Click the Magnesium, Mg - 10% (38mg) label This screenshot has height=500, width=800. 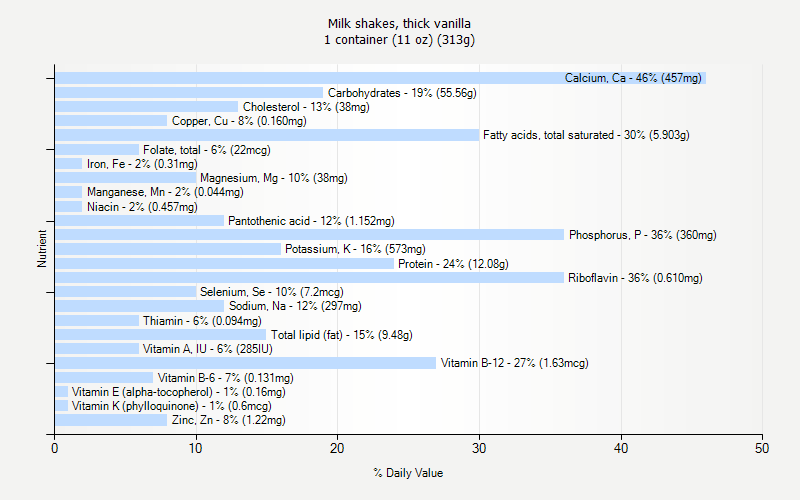coord(274,178)
